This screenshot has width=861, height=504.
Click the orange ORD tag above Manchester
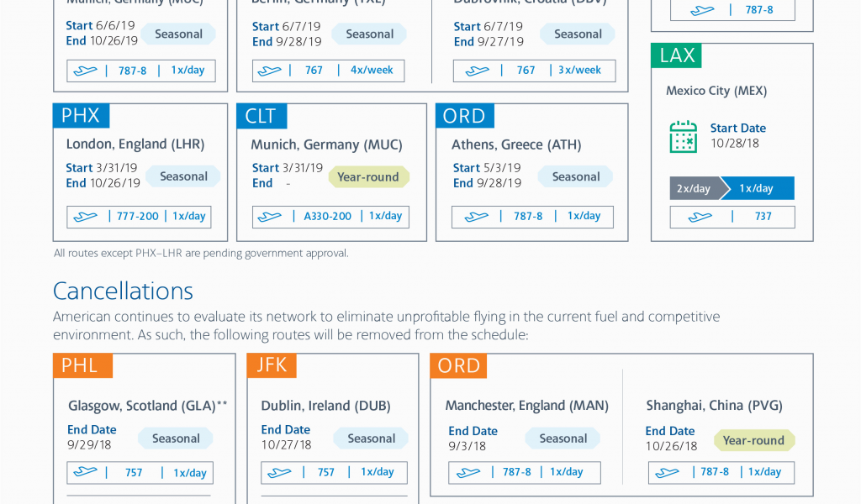tap(458, 365)
